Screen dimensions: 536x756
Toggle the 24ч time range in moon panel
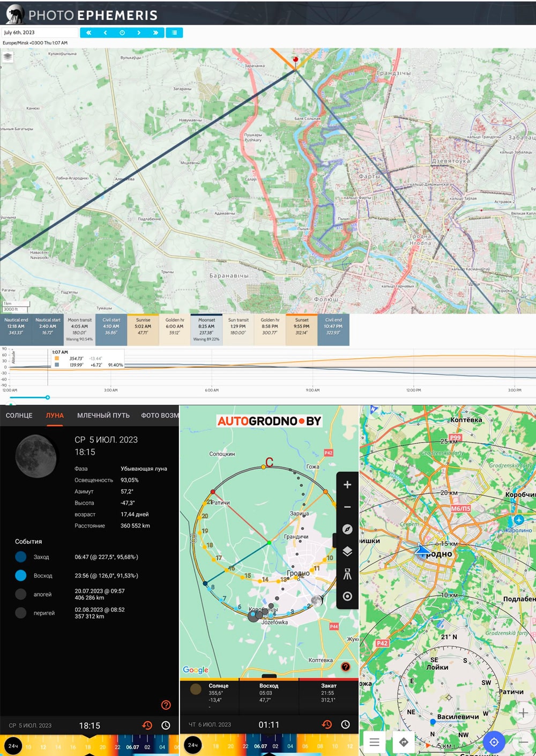coord(13,746)
